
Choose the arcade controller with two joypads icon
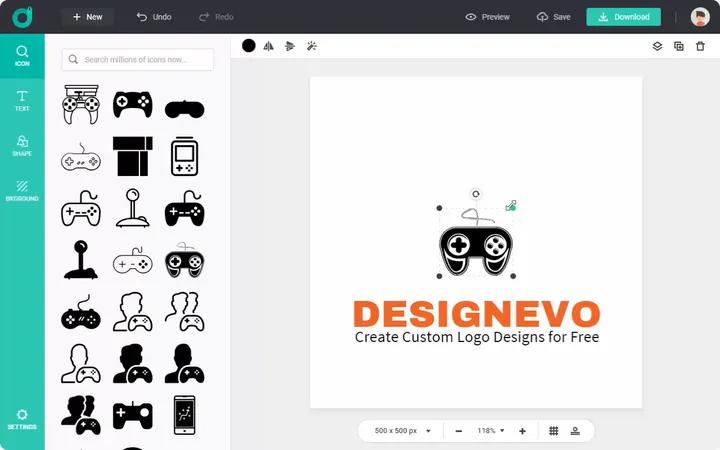click(81, 104)
